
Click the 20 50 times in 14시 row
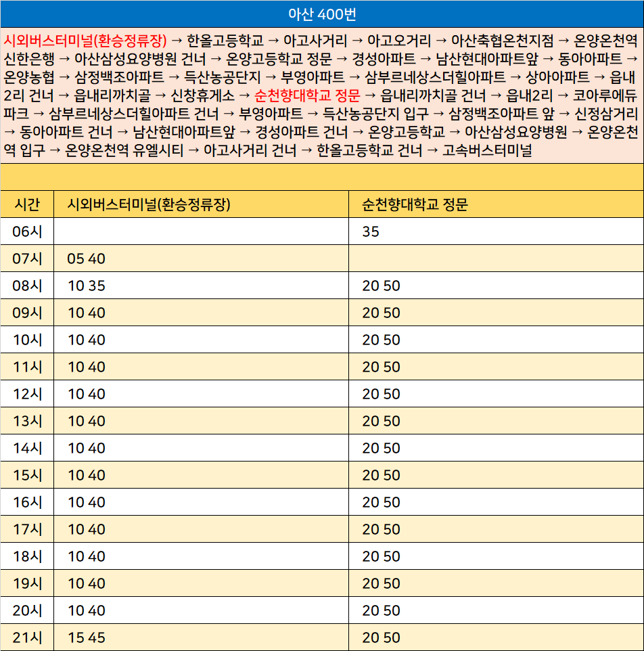pos(381,447)
